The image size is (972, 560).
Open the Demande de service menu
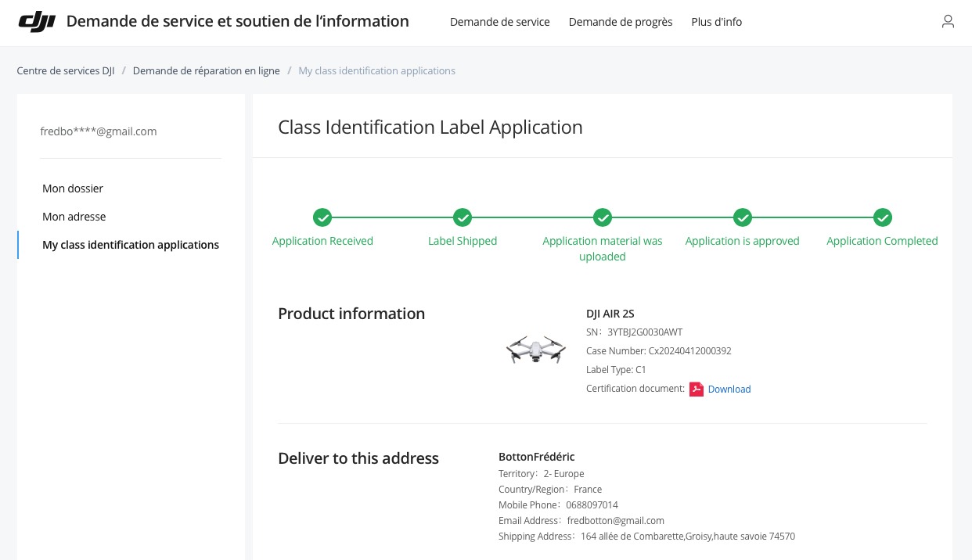point(500,22)
